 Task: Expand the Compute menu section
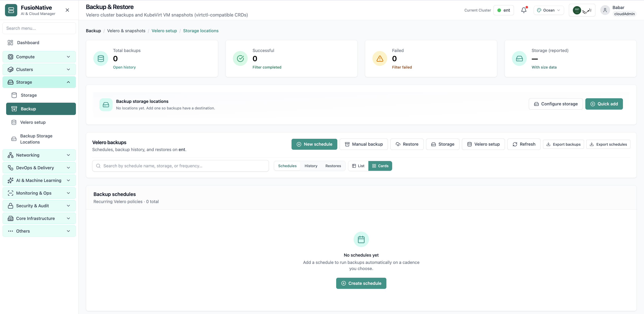(39, 57)
